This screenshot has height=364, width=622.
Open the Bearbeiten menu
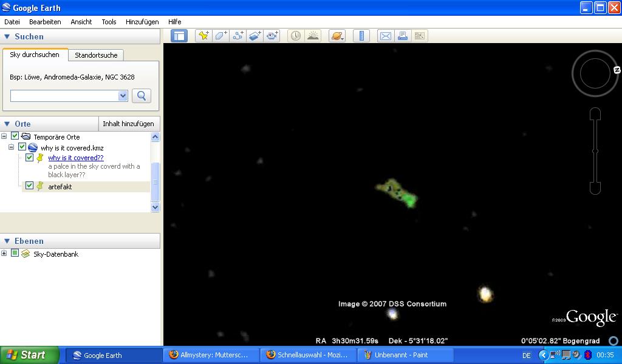click(x=45, y=22)
